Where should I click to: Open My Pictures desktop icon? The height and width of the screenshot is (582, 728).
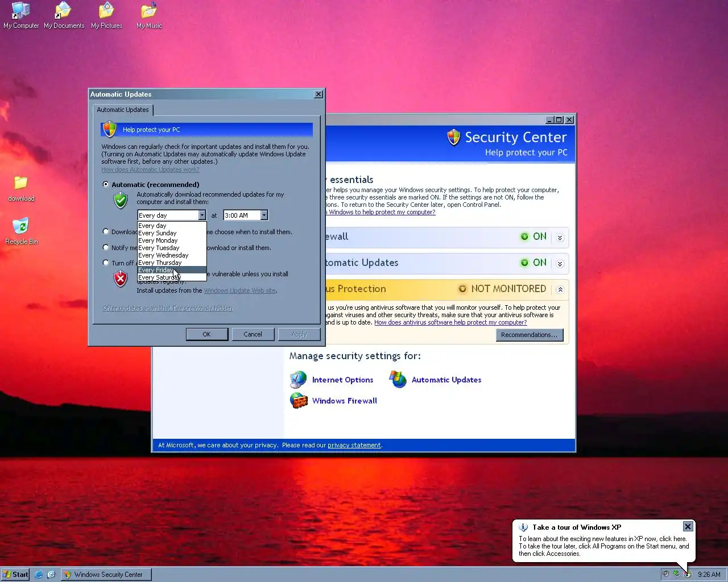[x=106, y=15]
